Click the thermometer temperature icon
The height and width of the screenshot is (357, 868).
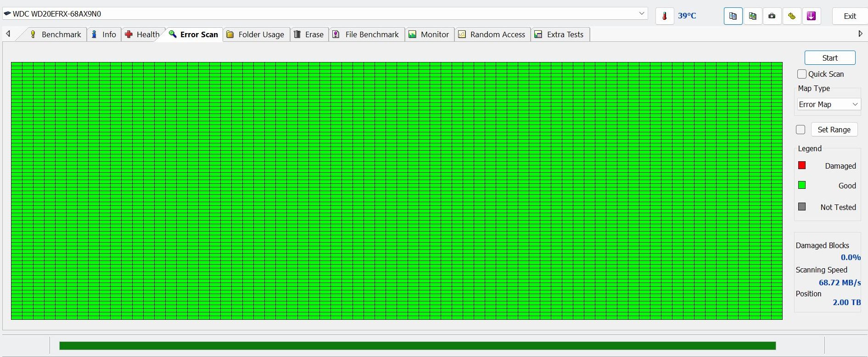tap(664, 16)
